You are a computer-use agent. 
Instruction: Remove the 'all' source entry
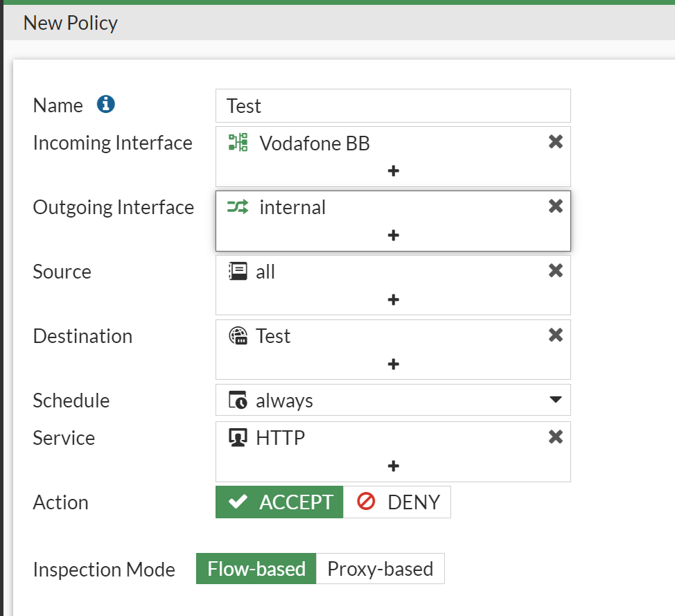coord(555,271)
